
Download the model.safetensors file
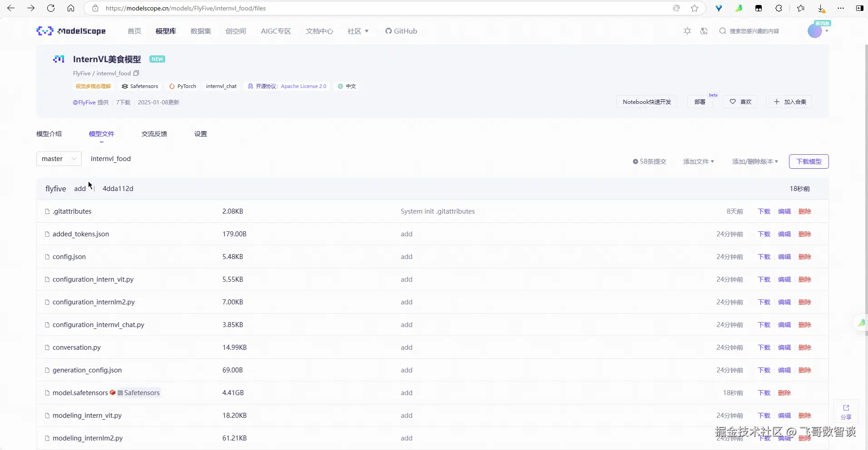pos(764,393)
